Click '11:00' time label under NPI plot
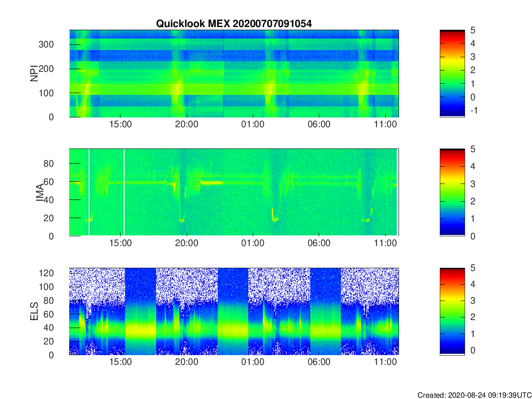 tap(385, 125)
